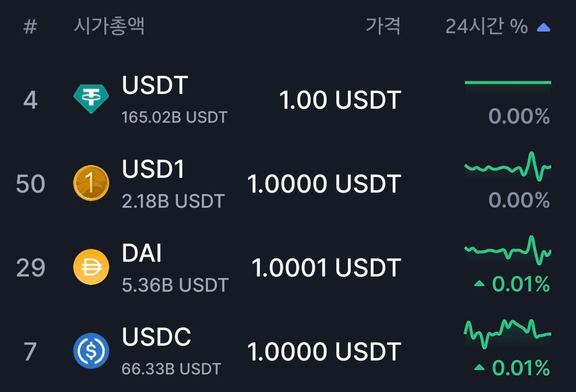Select the DAI coin name
Screen dimensions: 576x392
[142, 253]
